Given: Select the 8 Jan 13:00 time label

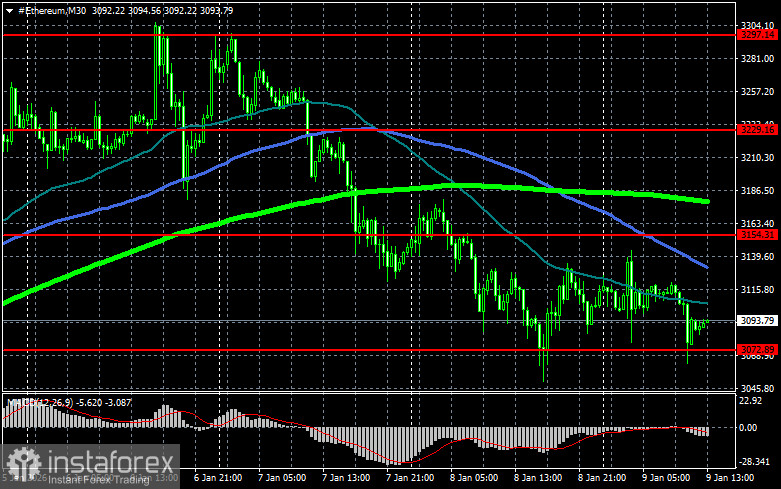Looking at the screenshot, I should coord(538,478).
